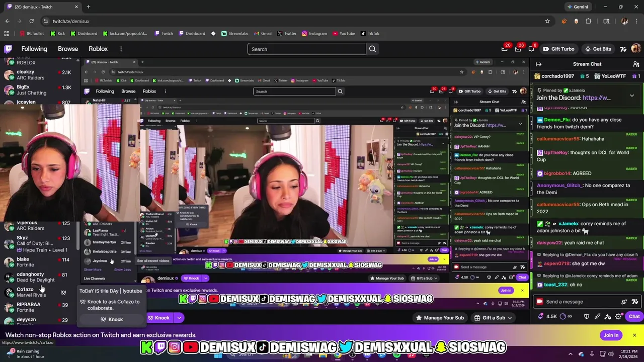Open the Discord link in pinned message
The width and height of the screenshot is (644, 362).
coord(596,98)
